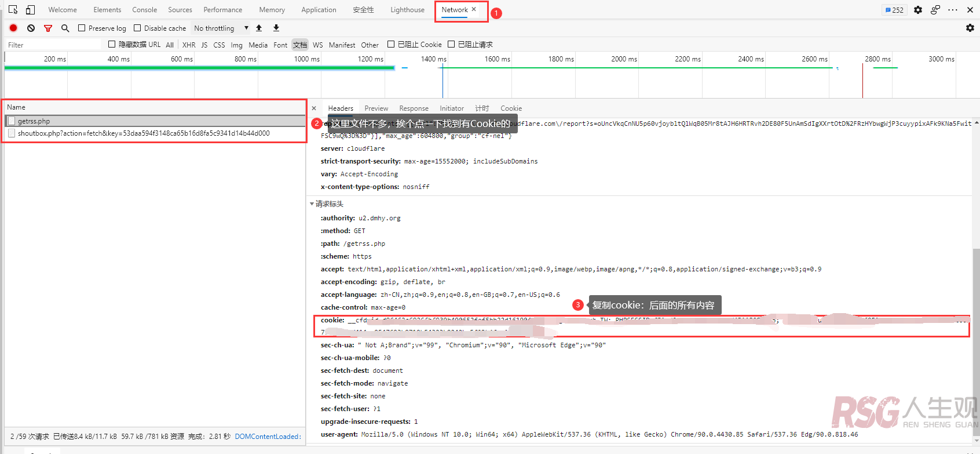Image resolution: width=980 pixels, height=454 pixels.
Task: Clear the network log
Action: (31, 28)
